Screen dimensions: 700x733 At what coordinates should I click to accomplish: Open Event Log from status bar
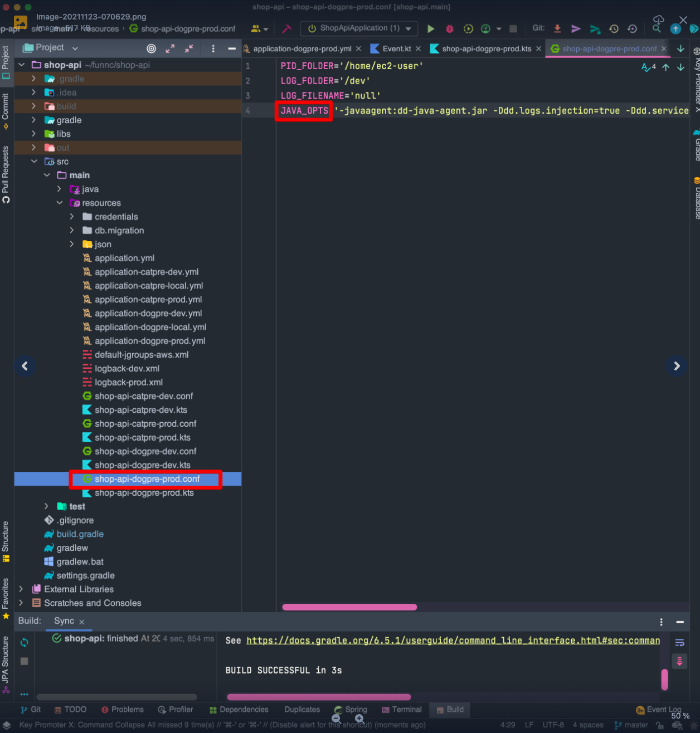(x=658, y=710)
